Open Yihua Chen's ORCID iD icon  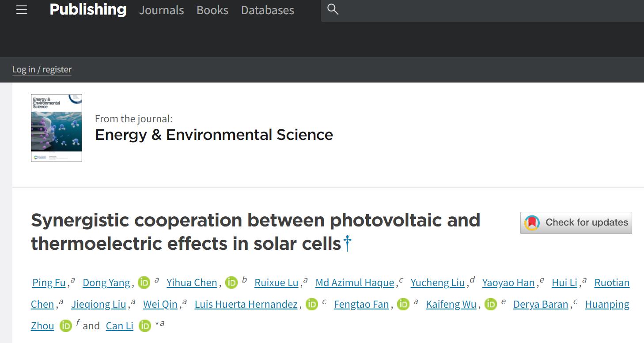(231, 283)
